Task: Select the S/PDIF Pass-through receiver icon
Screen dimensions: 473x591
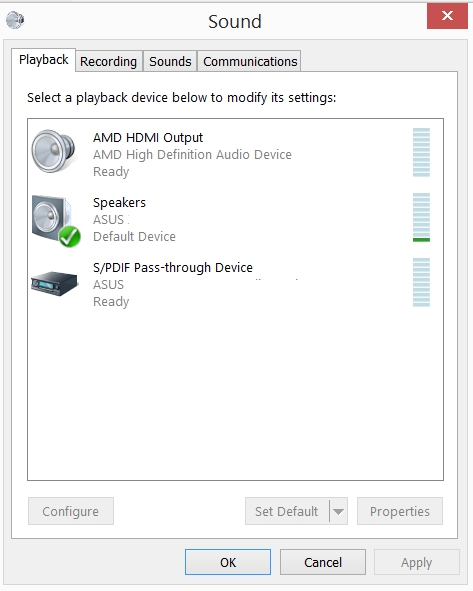Action: 54,283
